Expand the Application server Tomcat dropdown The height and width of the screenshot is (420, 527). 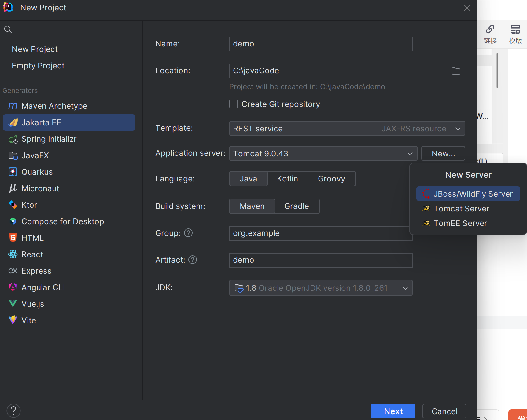[x=323, y=154]
